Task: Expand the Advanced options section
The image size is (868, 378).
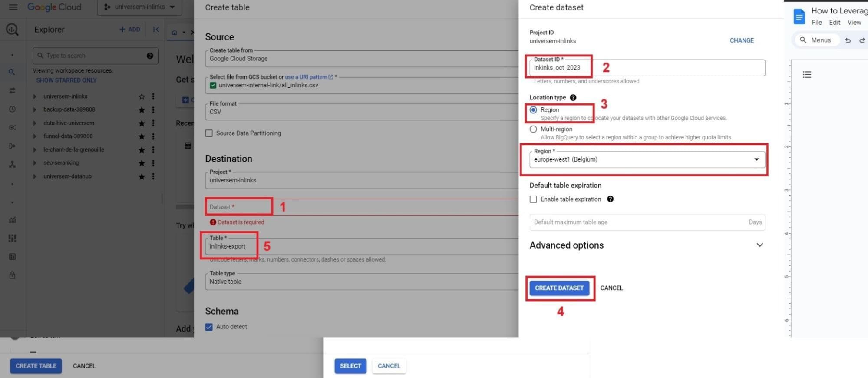Action: pos(759,245)
